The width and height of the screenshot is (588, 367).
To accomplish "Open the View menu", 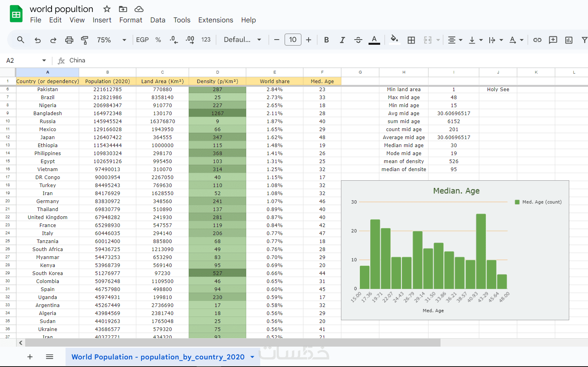I will pos(77,20).
